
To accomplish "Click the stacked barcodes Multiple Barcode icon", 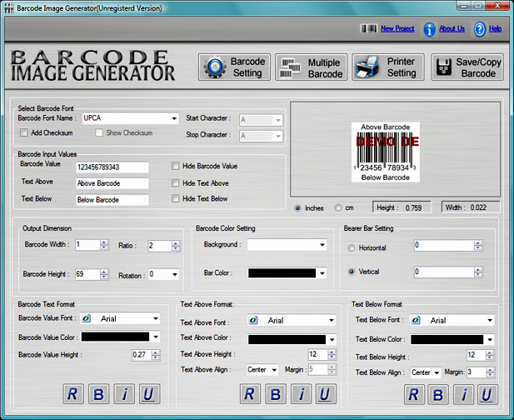I will pos(291,67).
